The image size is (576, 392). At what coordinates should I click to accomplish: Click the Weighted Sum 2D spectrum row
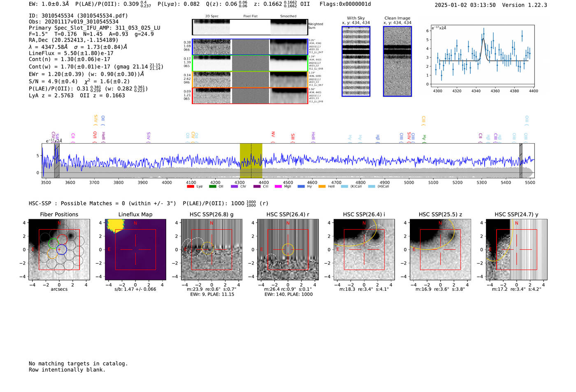(250, 27)
